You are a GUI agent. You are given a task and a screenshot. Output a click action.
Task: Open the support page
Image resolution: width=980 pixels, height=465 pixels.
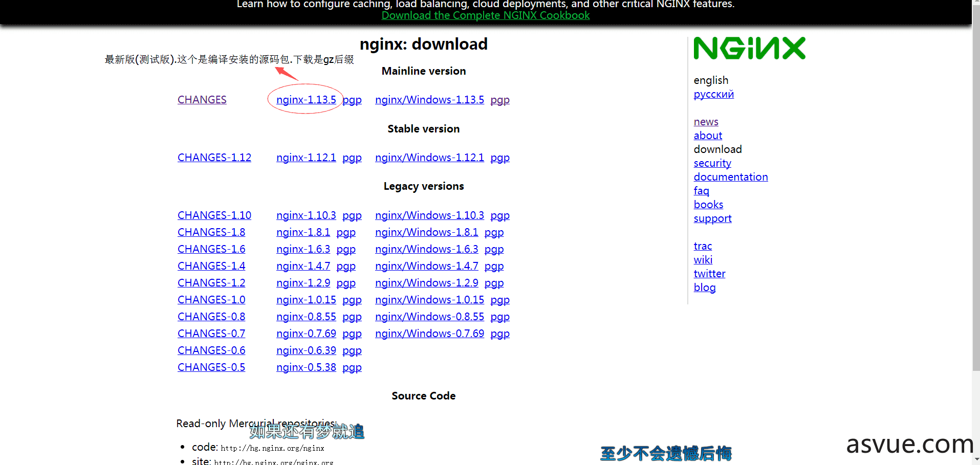pyautogui.click(x=712, y=218)
